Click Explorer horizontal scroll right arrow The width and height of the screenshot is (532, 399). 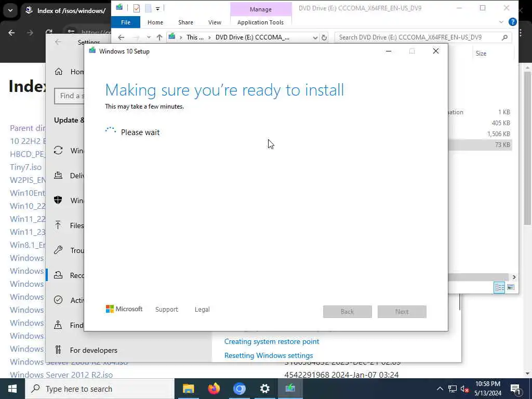click(514, 277)
